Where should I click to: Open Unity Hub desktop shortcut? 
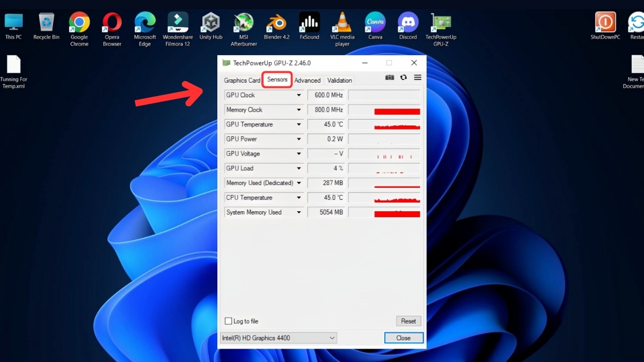(211, 26)
